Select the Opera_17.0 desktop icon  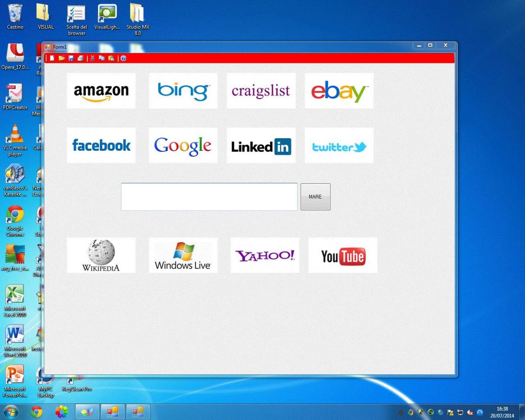point(15,57)
